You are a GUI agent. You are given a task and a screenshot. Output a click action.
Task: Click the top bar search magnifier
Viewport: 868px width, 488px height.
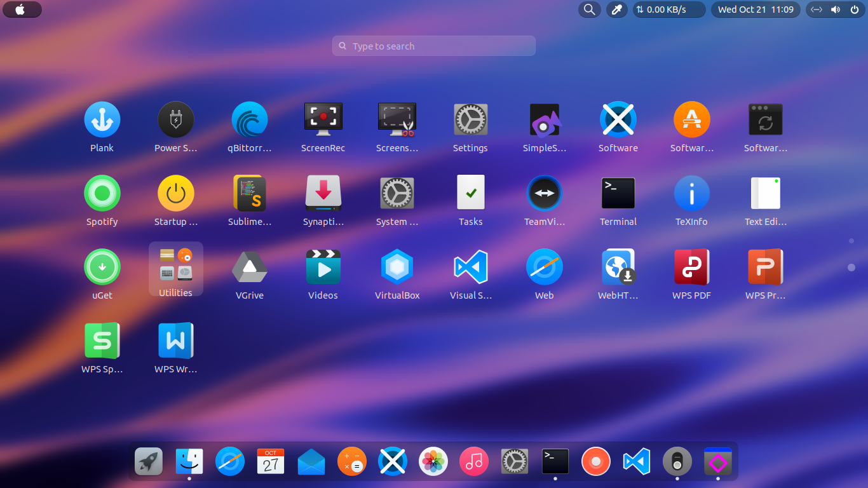coord(589,10)
